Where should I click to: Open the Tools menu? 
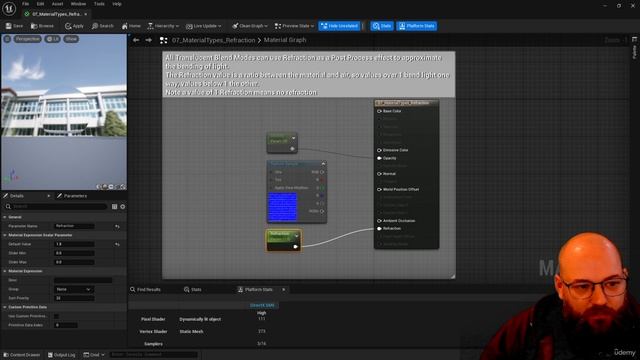[99, 4]
